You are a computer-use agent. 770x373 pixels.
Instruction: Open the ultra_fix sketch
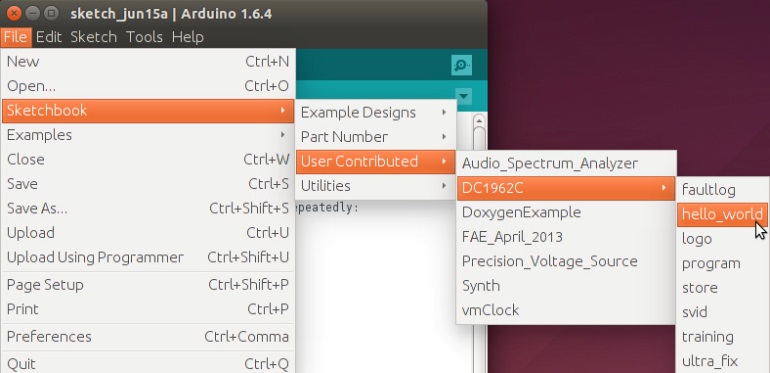[723, 362]
